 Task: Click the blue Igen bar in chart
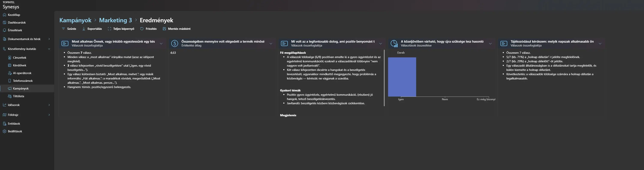click(402, 77)
